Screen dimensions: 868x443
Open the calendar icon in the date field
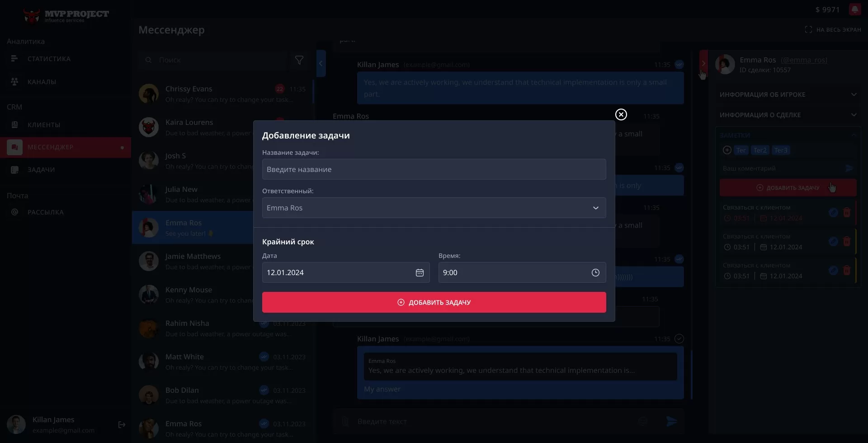(420, 272)
